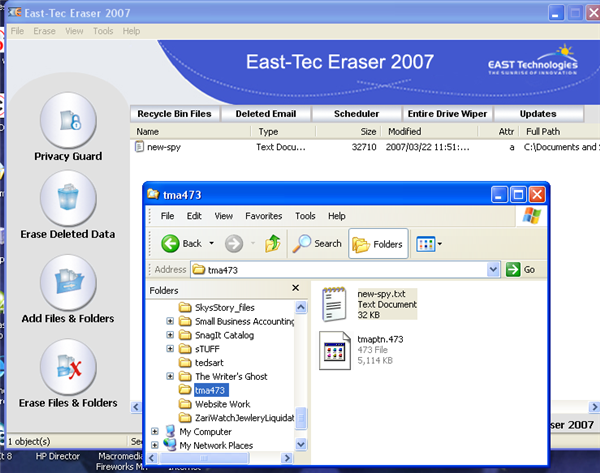
Task: Click the folder tree right scroll arrow
Action: point(286,458)
